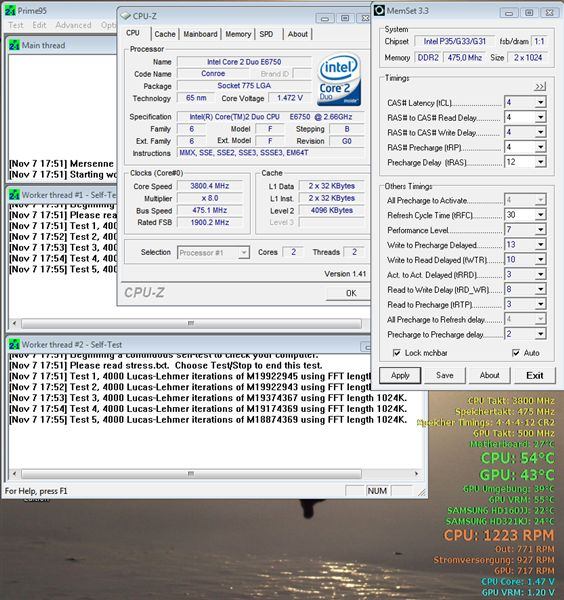The width and height of the screenshot is (564, 600).
Task: Click the memory frequency 475,0 Mhz field
Action: (x=465, y=57)
